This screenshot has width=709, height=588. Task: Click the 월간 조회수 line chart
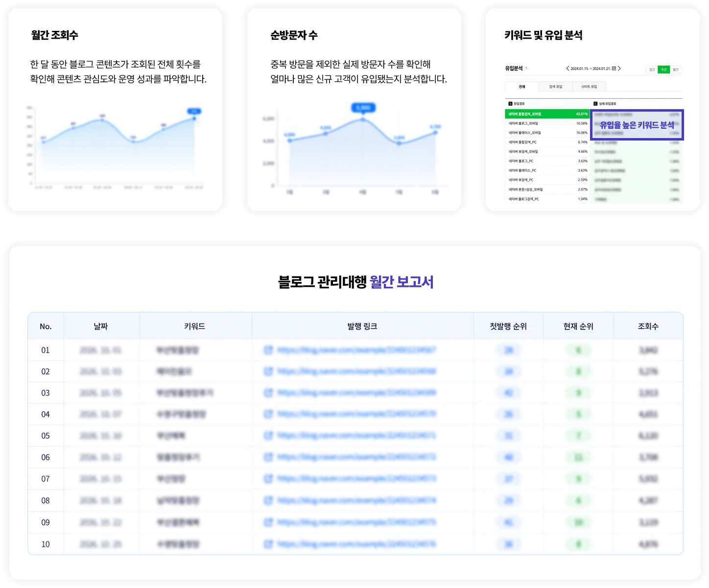pos(116,147)
